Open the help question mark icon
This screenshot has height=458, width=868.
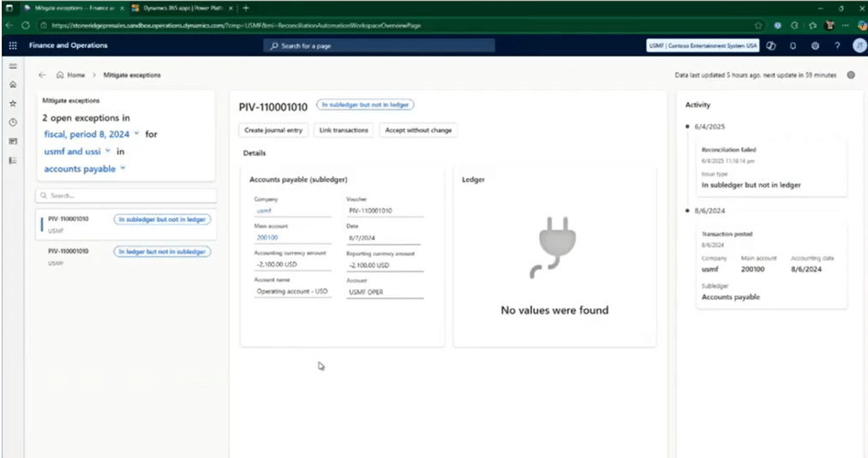point(837,45)
